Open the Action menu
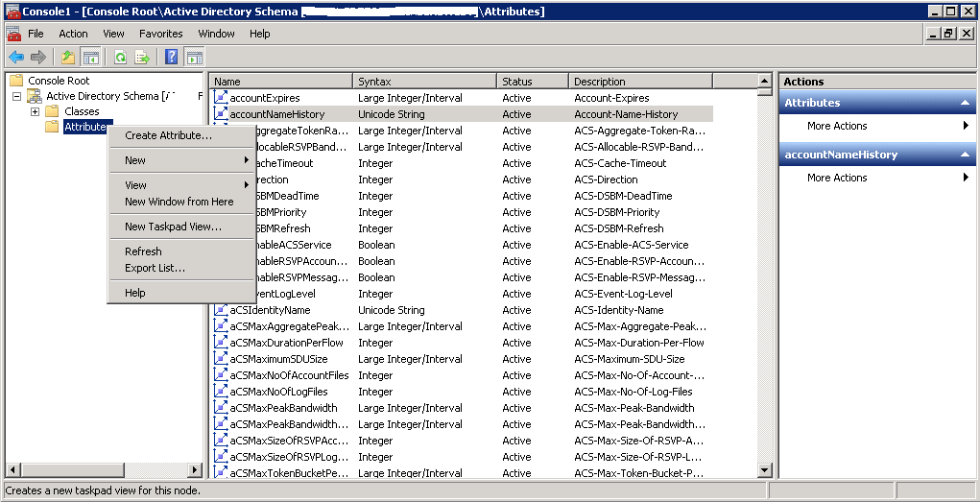The height and width of the screenshot is (502, 980). [73, 34]
